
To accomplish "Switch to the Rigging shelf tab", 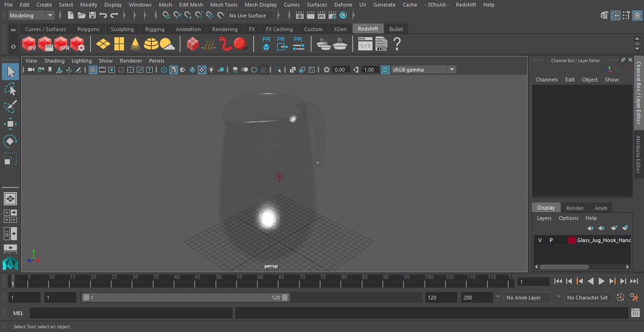I will tap(155, 29).
